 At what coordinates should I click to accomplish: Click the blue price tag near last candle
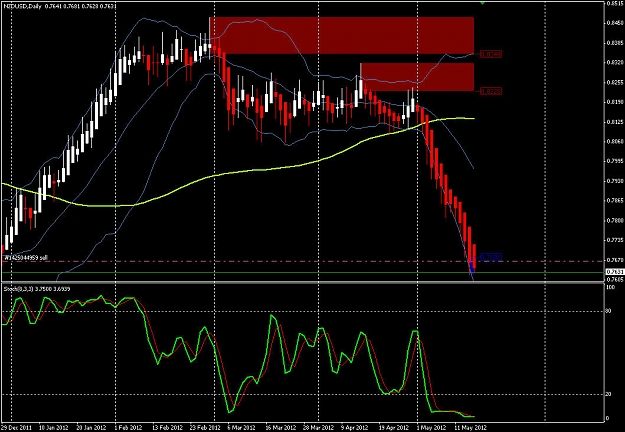490,257
